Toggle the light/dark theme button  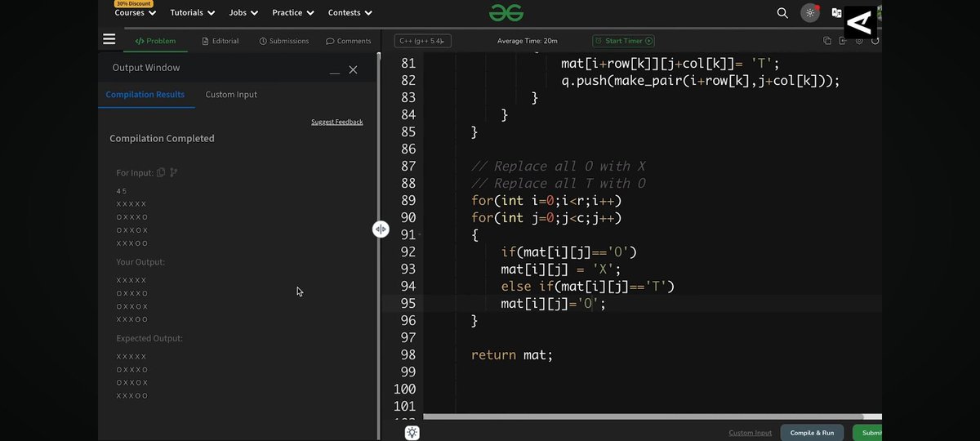coord(810,13)
